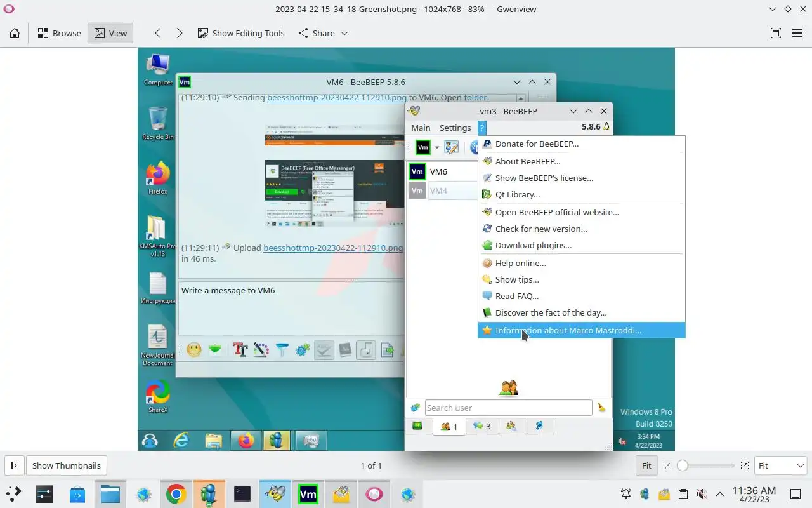The width and height of the screenshot is (812, 508).
Task: Launch Discover software center from taskbar
Action: (x=77, y=493)
